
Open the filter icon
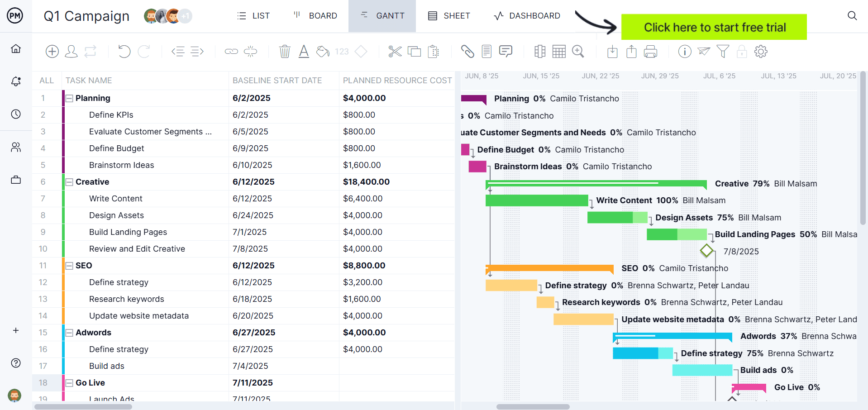(722, 51)
